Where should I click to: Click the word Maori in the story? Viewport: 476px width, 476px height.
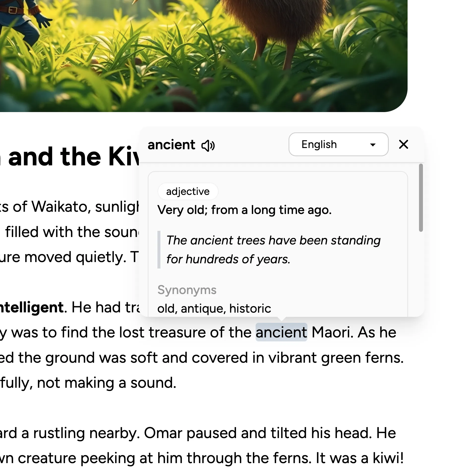[x=332, y=332]
